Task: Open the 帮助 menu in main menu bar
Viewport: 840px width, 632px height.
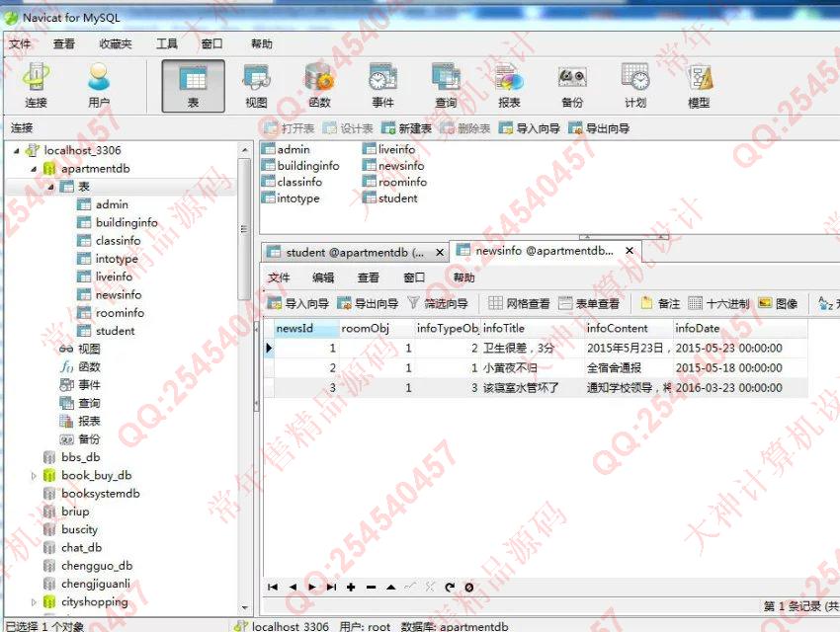Action: coord(262,43)
